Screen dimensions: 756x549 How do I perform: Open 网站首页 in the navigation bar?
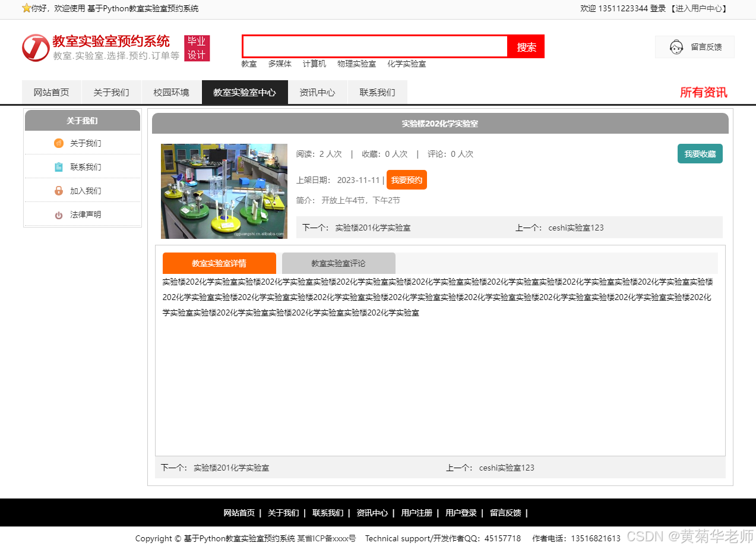pyautogui.click(x=51, y=92)
